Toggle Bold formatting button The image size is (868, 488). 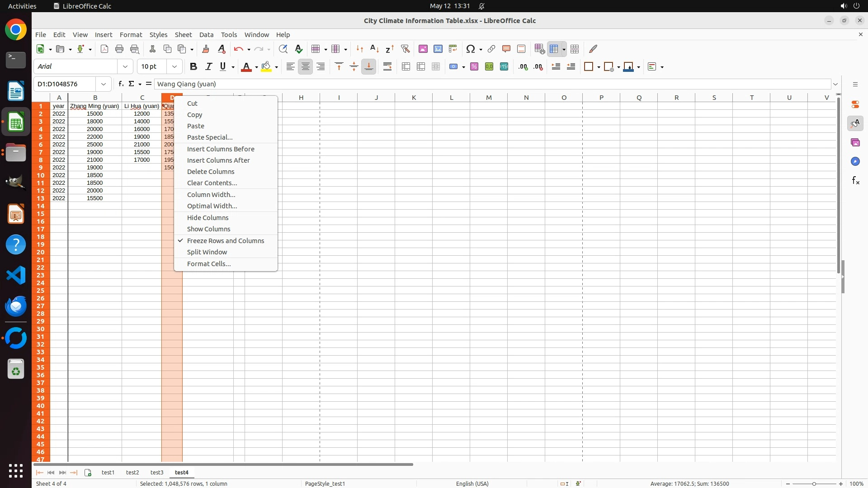(193, 67)
